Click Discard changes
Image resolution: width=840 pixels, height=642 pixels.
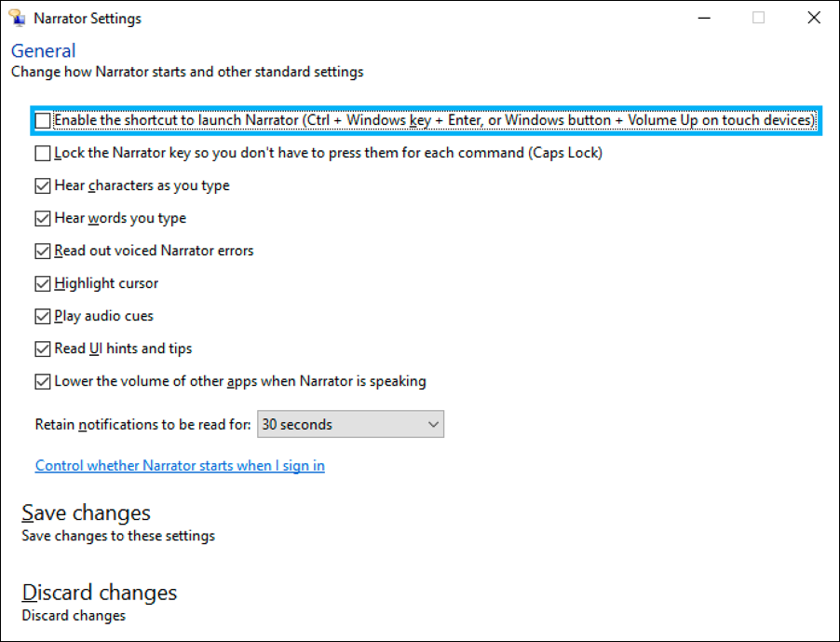coord(99,593)
